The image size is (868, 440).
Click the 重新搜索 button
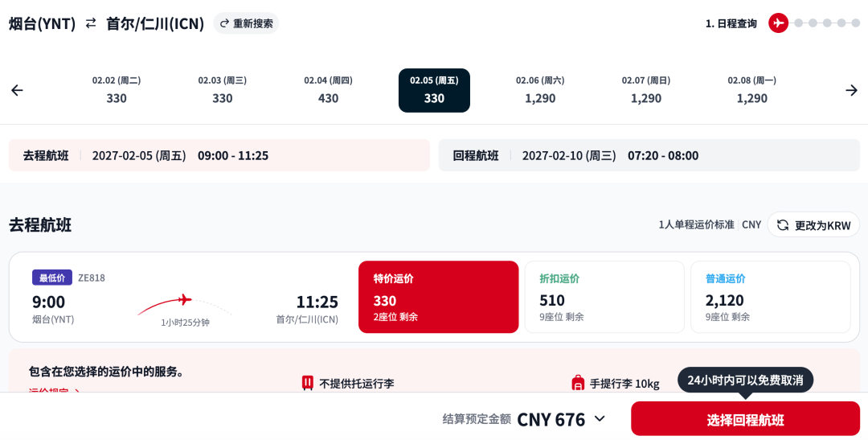pyautogui.click(x=247, y=23)
